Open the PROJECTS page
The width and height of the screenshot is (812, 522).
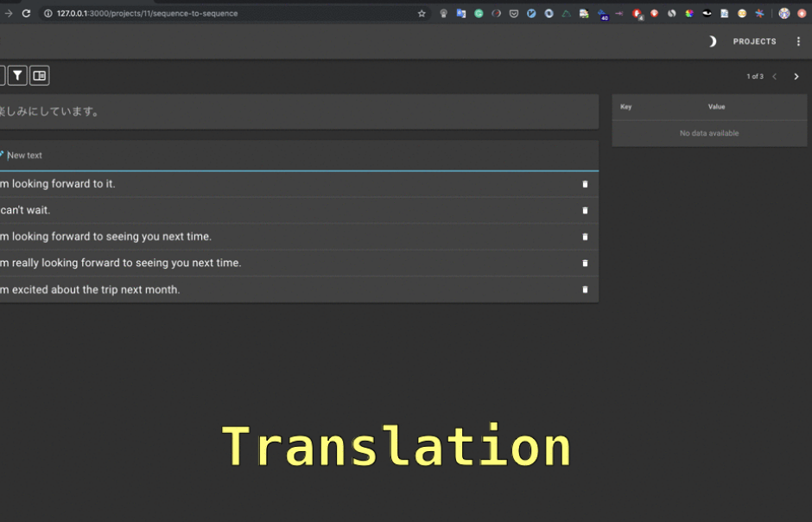(x=754, y=41)
